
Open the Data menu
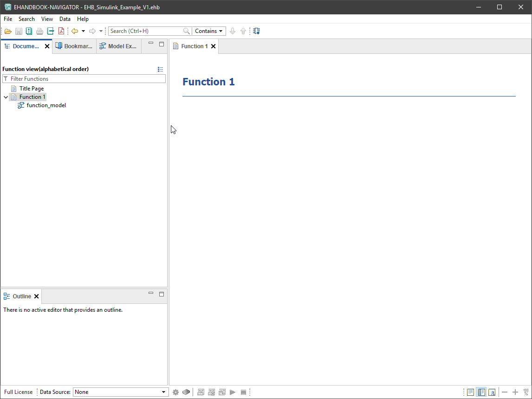click(x=65, y=19)
